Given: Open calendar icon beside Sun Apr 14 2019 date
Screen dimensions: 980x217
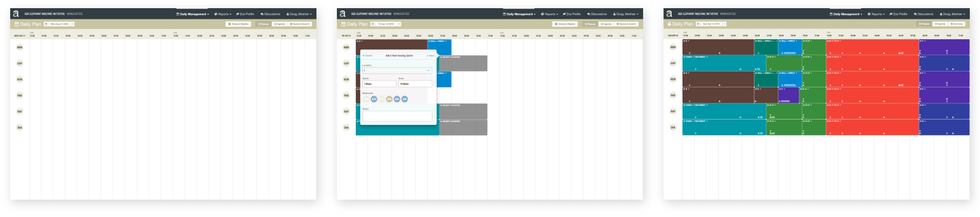Looking at the screenshot, I should pyautogui.click(x=698, y=24).
